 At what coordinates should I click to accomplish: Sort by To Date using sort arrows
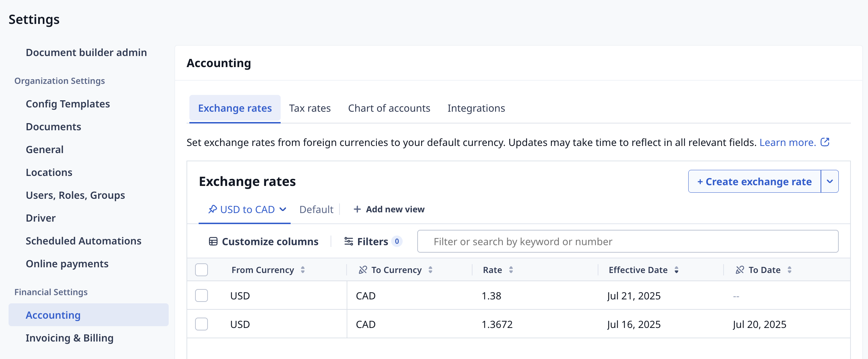tap(790, 270)
